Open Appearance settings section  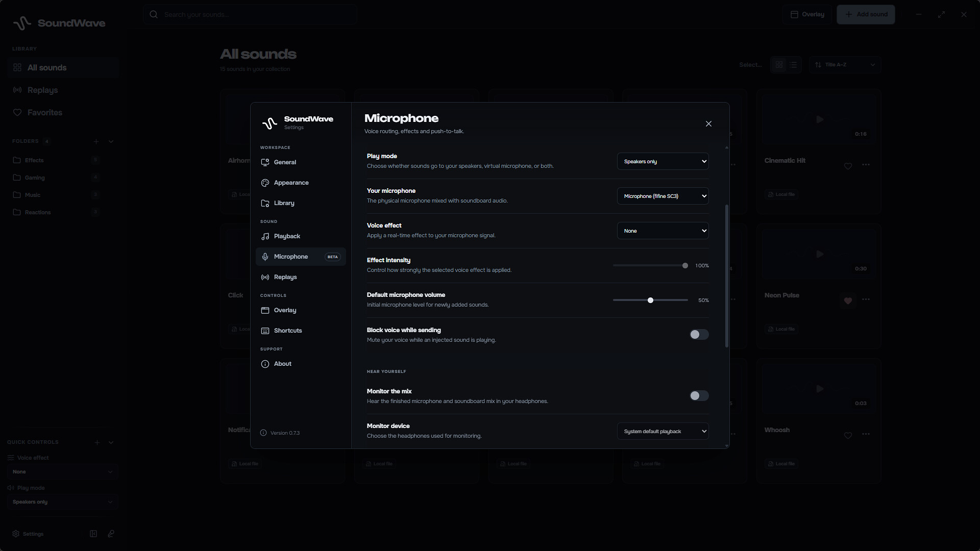301,183
